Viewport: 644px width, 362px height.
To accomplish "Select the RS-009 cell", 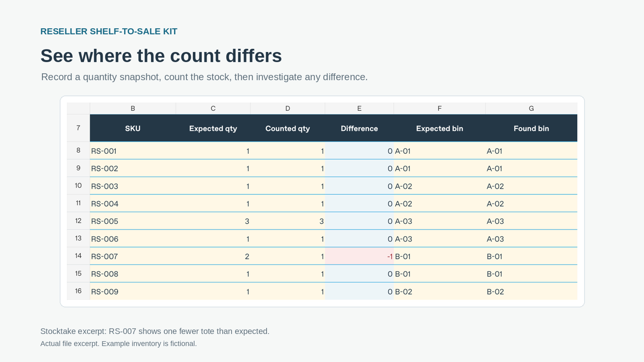I will 133,291.
